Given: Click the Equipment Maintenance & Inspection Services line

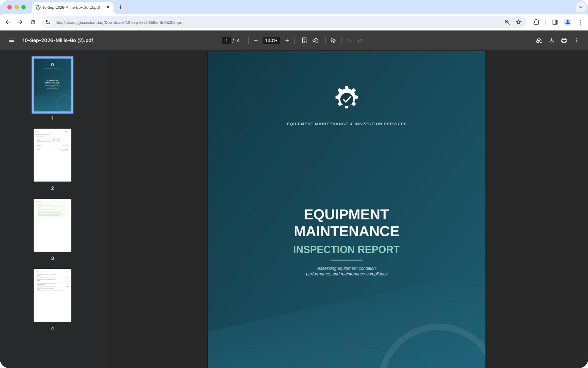Looking at the screenshot, I should click(347, 124).
